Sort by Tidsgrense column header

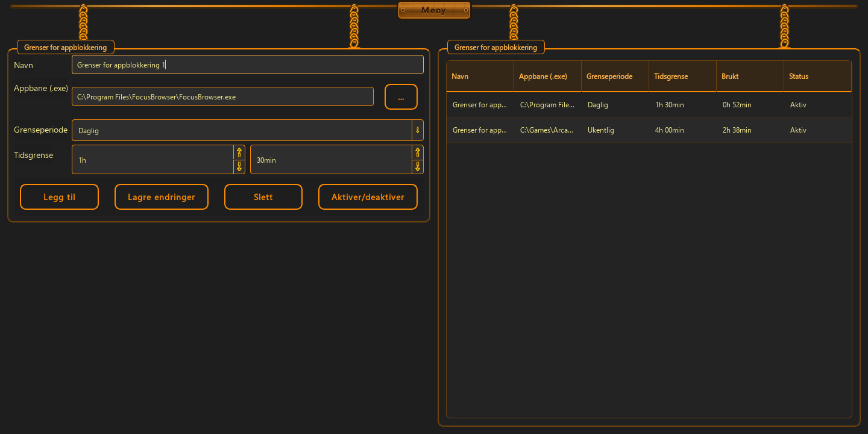coord(683,76)
